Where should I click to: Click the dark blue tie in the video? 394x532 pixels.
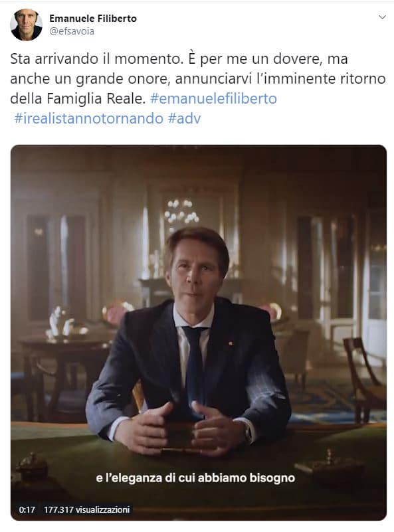point(195,365)
